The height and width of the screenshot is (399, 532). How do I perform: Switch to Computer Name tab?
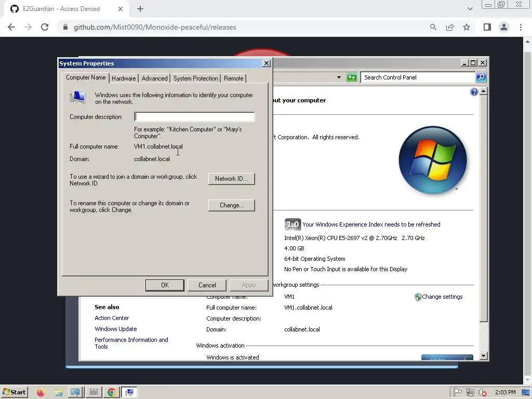click(x=86, y=77)
